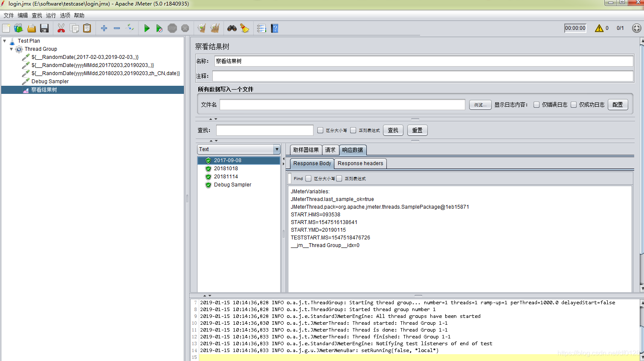
Task: Check the Find checkbox in response panel
Action: tap(308, 178)
